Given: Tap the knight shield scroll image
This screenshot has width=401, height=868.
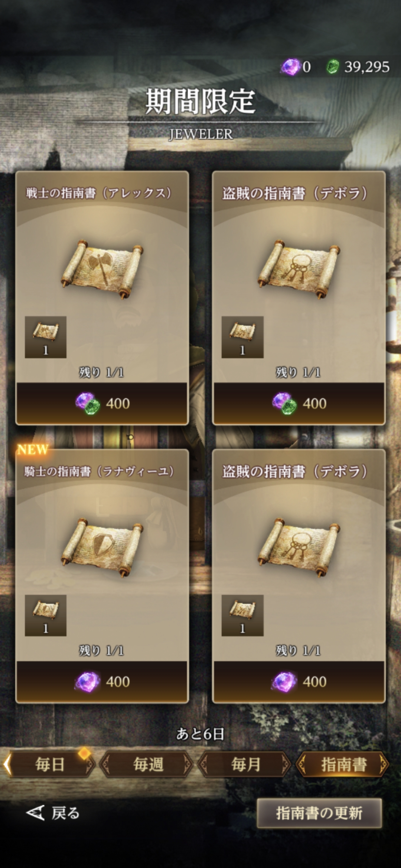Looking at the screenshot, I should pos(102,548).
